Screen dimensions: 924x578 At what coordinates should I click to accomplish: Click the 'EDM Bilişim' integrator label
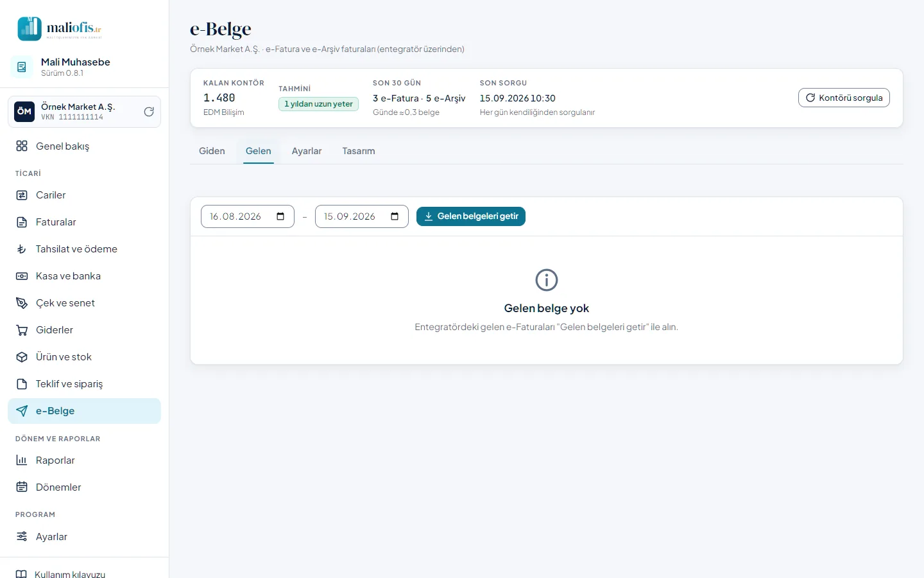(224, 112)
